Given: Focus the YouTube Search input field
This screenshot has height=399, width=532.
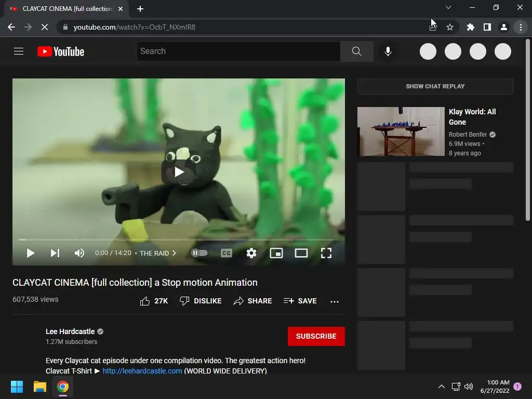Looking at the screenshot, I should click(238, 51).
